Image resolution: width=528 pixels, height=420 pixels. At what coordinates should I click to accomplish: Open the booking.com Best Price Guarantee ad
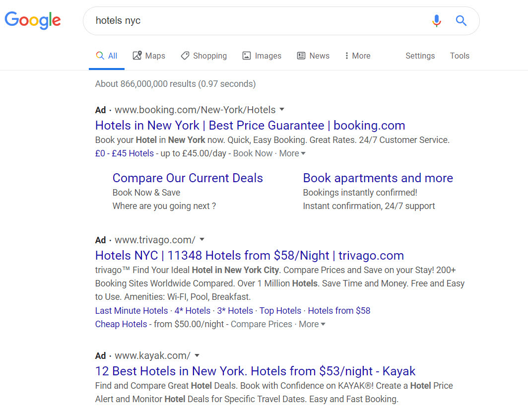pyautogui.click(x=250, y=125)
